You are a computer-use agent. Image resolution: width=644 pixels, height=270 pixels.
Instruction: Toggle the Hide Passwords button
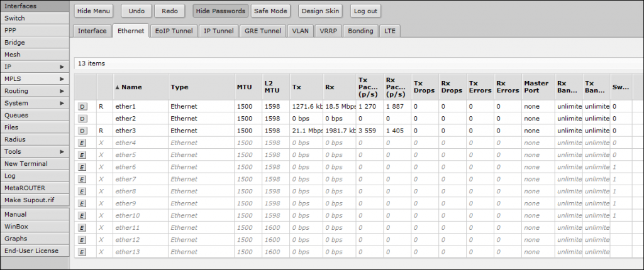[x=221, y=11]
